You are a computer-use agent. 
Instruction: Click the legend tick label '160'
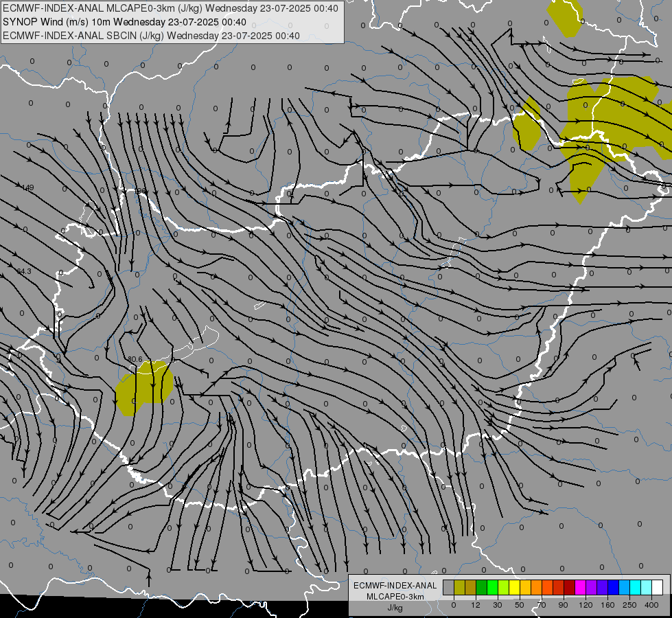(607, 605)
